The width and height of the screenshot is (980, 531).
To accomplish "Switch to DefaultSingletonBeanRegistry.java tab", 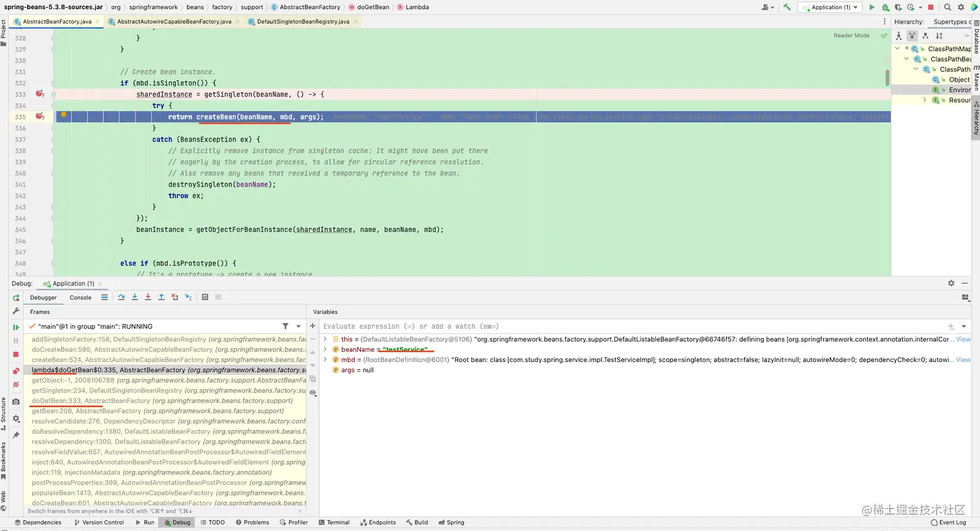I will coord(303,21).
